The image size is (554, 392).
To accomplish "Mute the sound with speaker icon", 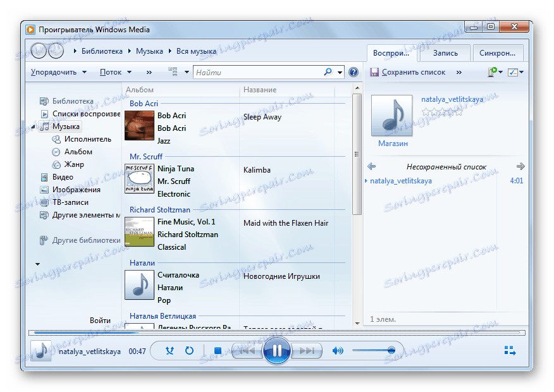I will pyautogui.click(x=338, y=351).
